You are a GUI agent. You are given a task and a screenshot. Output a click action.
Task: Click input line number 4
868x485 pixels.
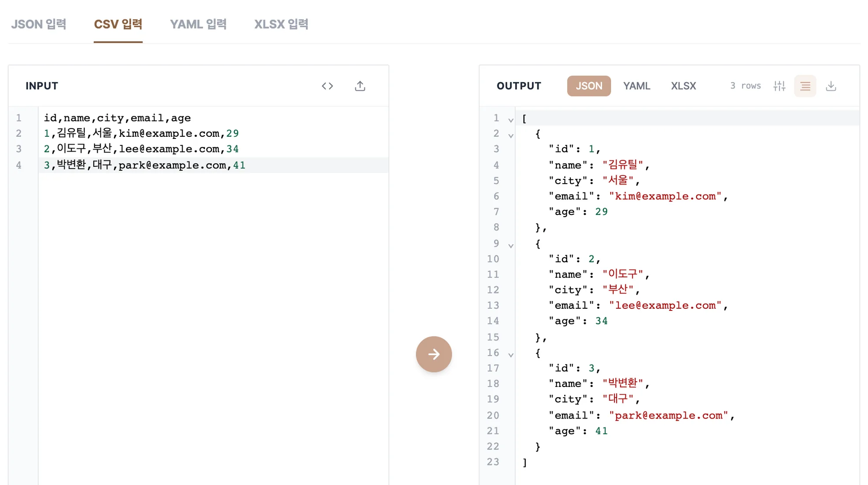pyautogui.click(x=19, y=165)
